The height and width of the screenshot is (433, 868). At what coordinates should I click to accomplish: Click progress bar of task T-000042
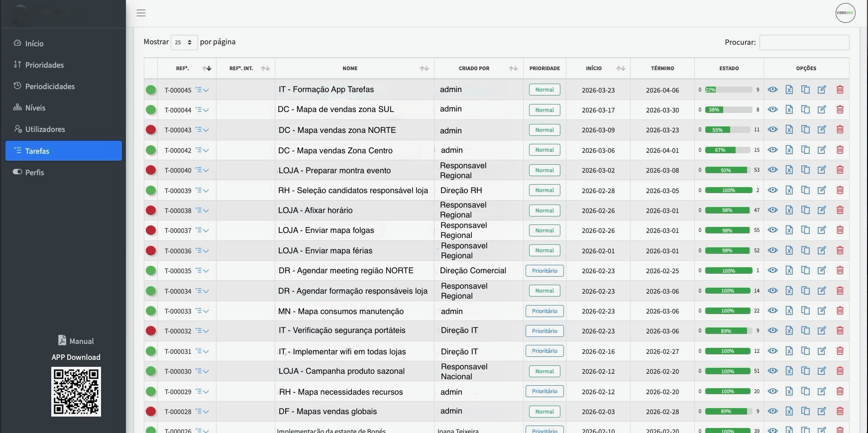coord(727,150)
